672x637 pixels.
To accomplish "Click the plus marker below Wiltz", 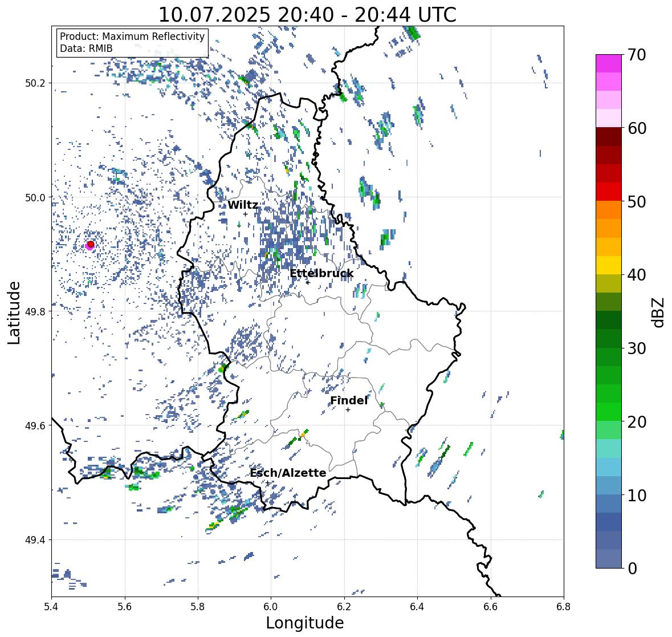I will [x=245, y=214].
